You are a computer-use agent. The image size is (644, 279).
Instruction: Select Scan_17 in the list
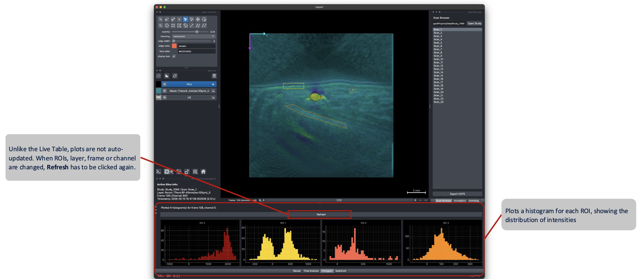click(457, 82)
